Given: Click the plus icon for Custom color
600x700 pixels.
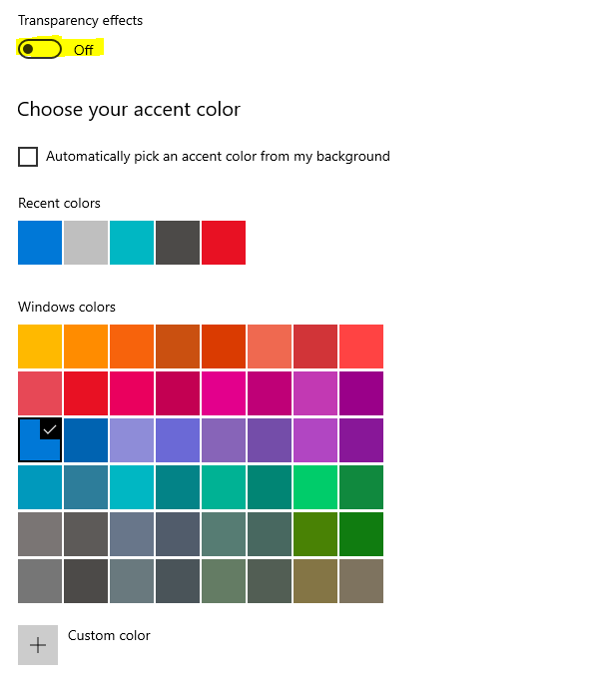Looking at the screenshot, I should pyautogui.click(x=38, y=645).
